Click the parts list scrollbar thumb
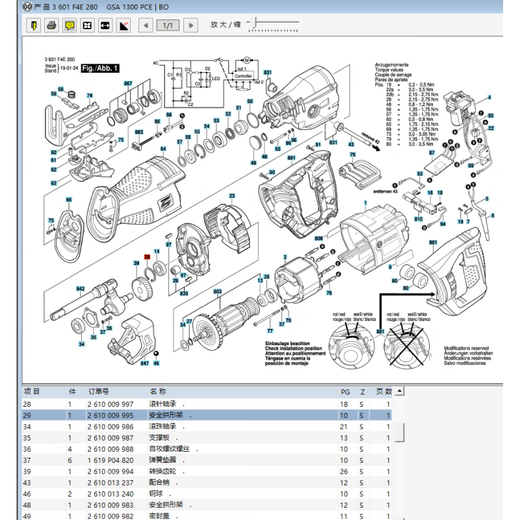This screenshot has width=520, height=520. coord(400,432)
